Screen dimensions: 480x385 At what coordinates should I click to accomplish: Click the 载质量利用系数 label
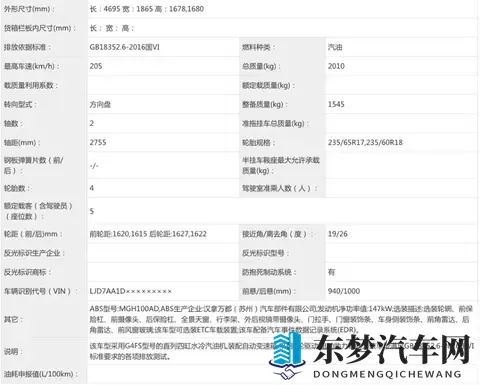coord(31,85)
